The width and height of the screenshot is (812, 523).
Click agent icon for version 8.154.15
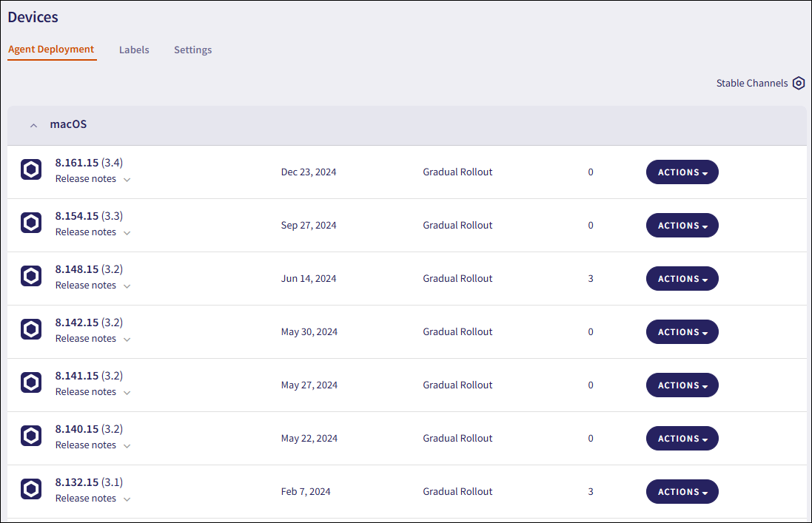[31, 223]
